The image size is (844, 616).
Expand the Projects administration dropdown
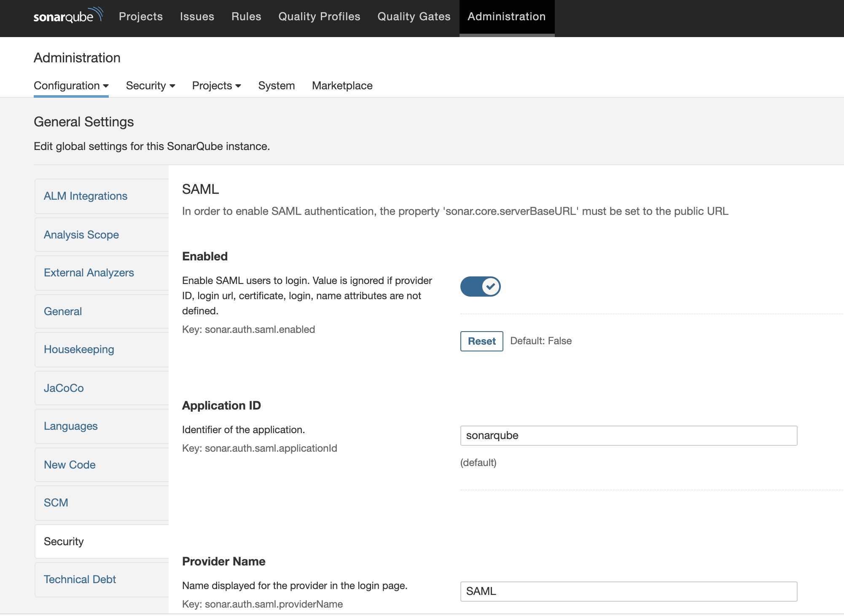click(x=216, y=86)
